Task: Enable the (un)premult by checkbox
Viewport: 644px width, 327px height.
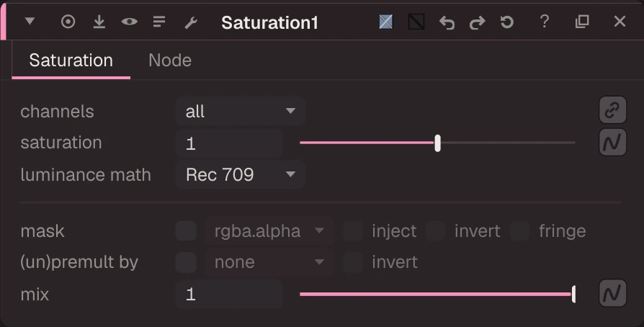Action: pyautogui.click(x=186, y=262)
